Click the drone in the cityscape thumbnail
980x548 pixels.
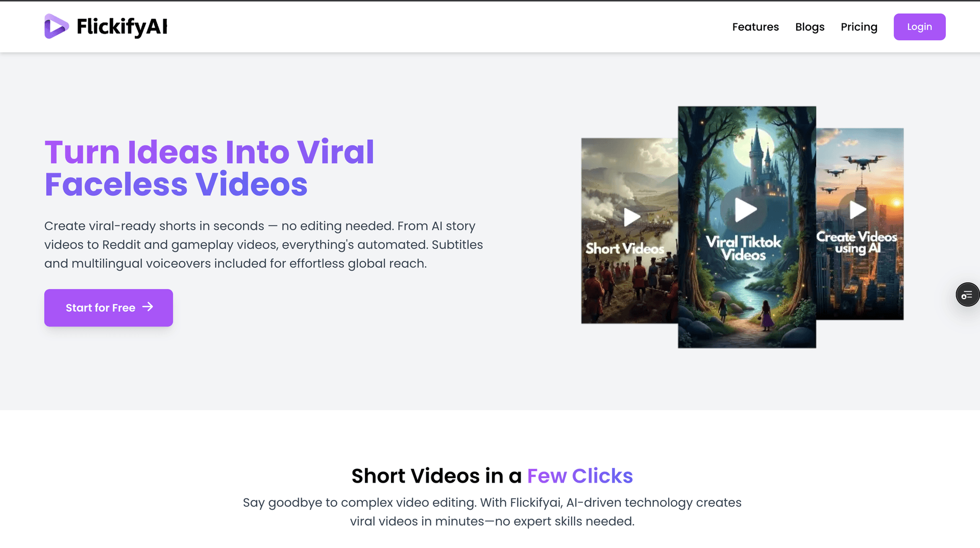click(x=862, y=163)
